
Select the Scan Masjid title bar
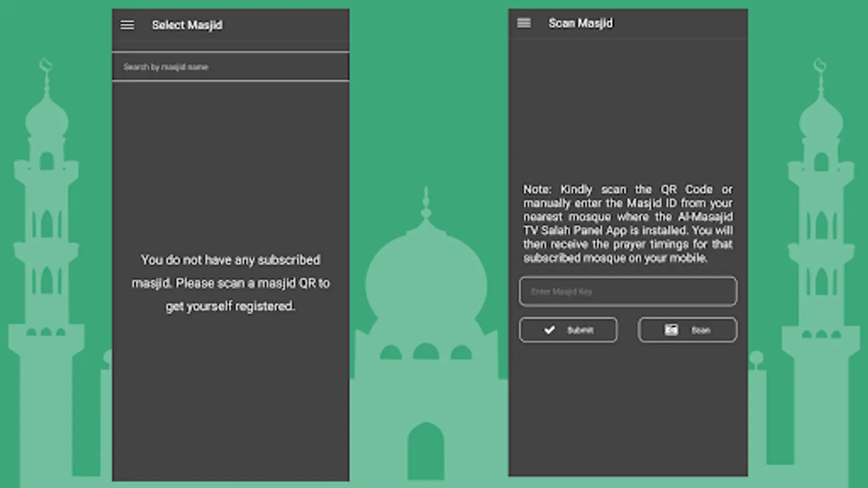580,23
